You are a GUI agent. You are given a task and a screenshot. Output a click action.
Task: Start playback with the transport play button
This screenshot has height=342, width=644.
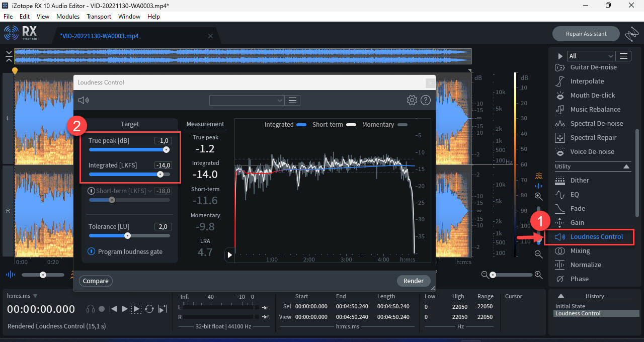125,309
